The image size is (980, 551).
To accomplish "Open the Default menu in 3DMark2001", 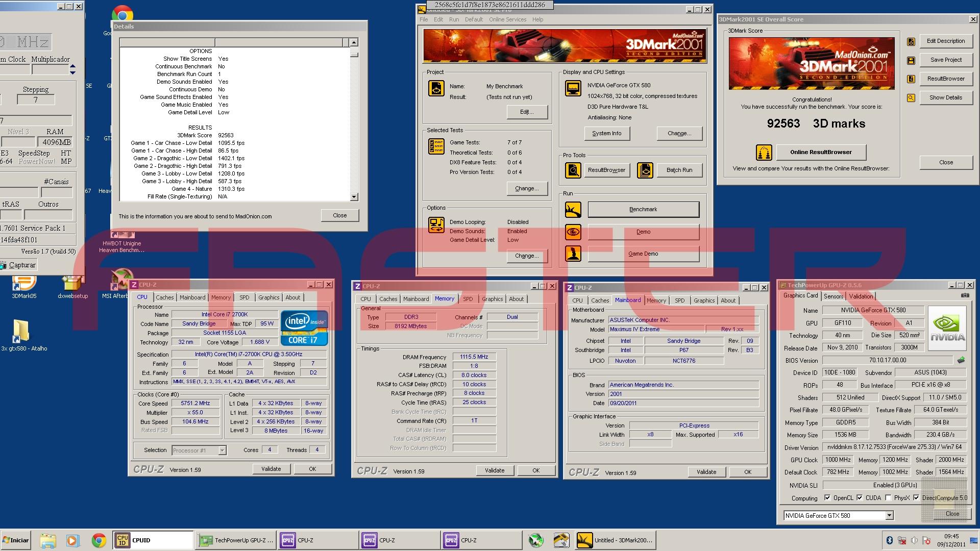I will (x=473, y=19).
